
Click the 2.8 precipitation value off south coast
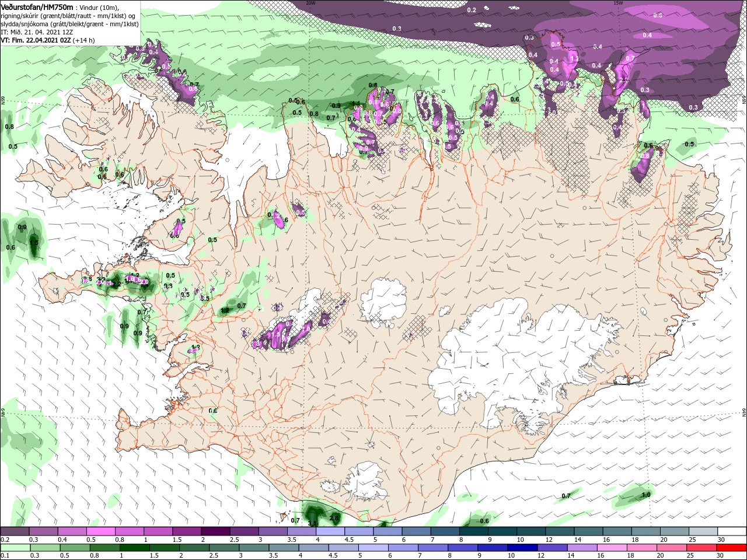pyautogui.click(x=334, y=518)
